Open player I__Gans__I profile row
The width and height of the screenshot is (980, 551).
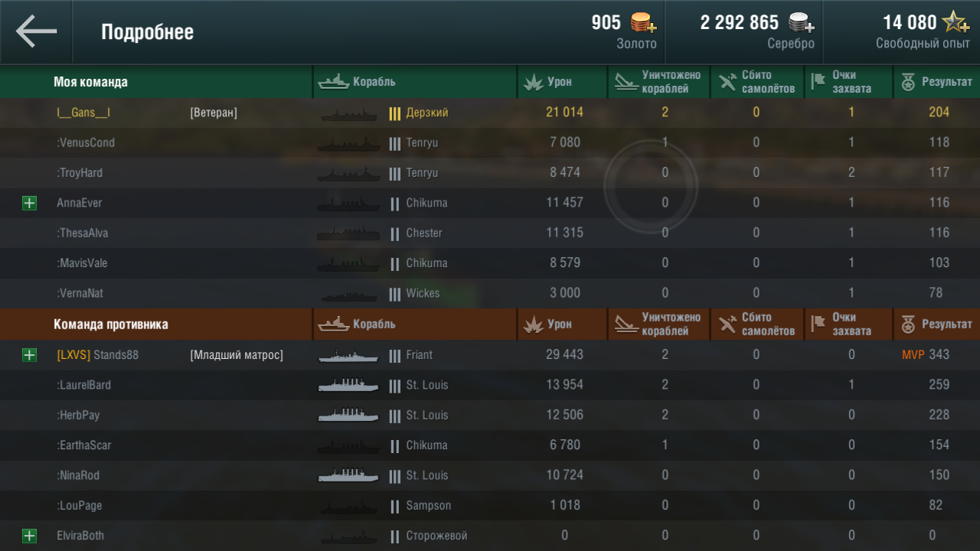coord(490,112)
